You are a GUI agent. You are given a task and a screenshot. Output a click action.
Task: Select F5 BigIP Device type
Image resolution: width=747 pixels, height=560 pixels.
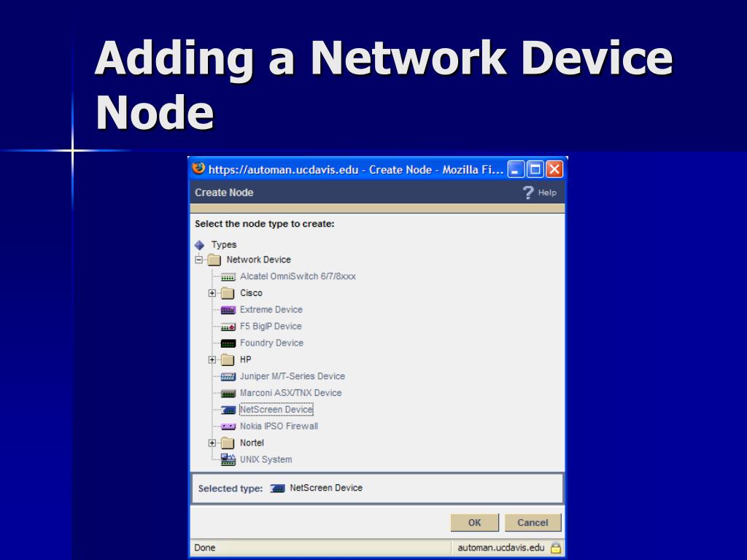coord(271,326)
